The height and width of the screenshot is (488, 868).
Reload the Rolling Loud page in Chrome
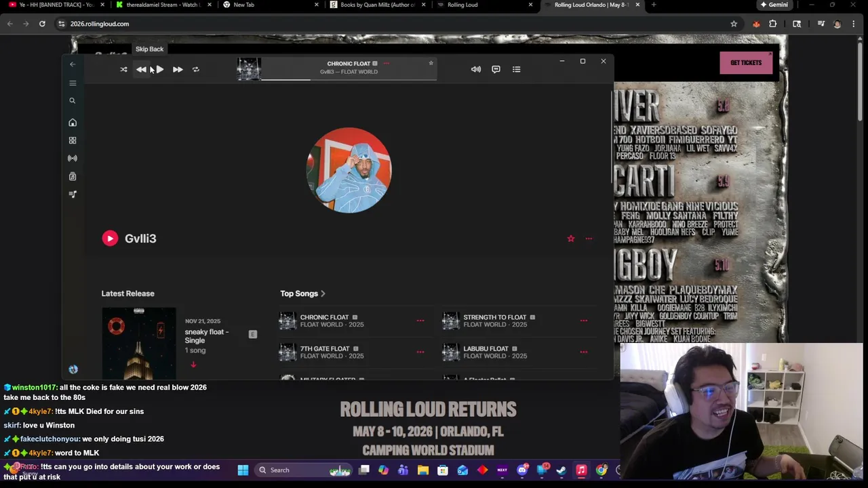(42, 24)
